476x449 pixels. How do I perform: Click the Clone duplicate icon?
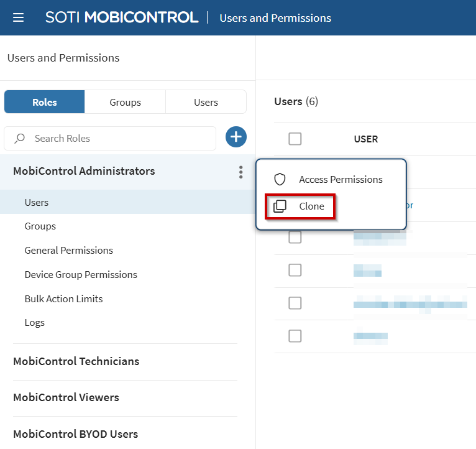click(x=280, y=206)
